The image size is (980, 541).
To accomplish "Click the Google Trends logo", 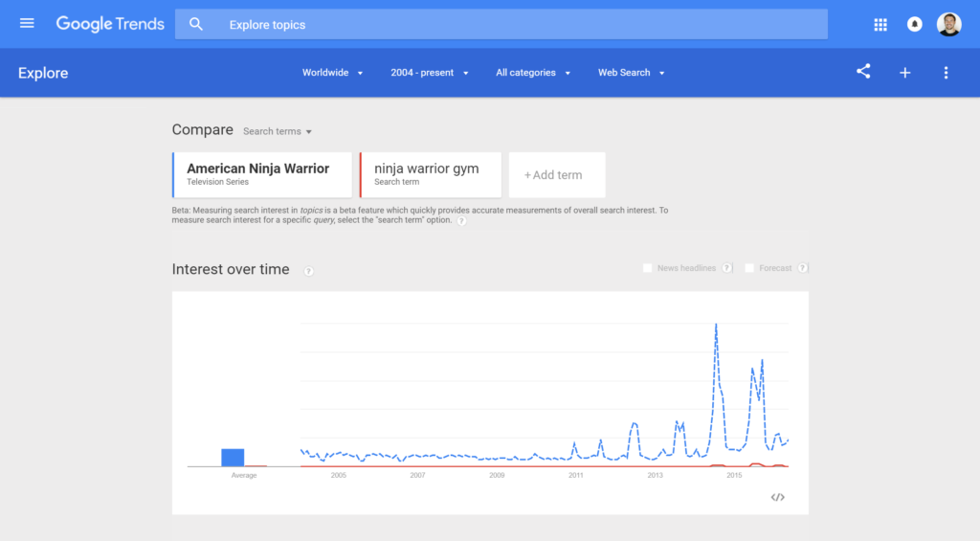I will click(x=110, y=24).
